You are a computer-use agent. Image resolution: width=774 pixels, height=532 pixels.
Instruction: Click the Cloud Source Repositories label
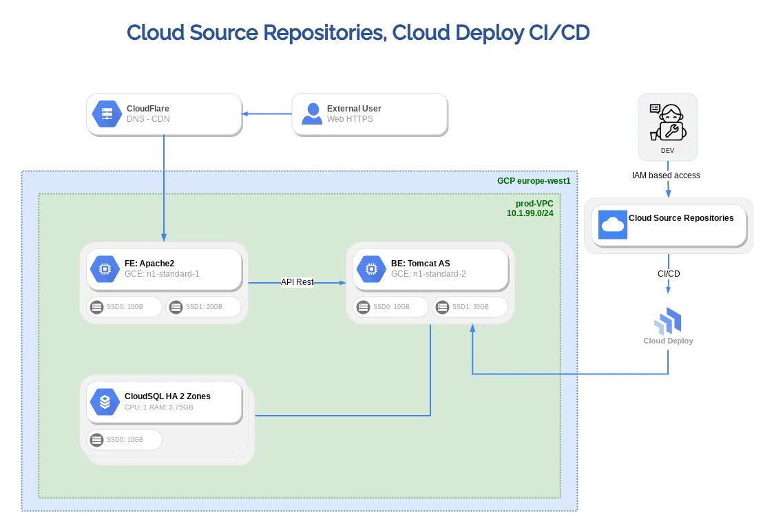(681, 218)
